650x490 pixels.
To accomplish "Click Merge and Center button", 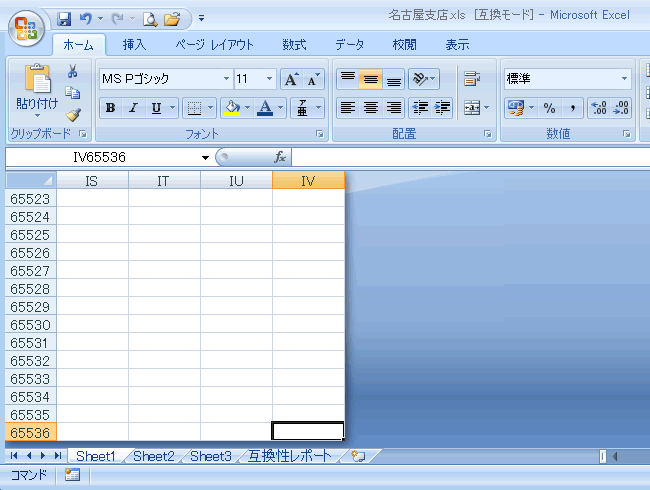I will tap(472, 108).
